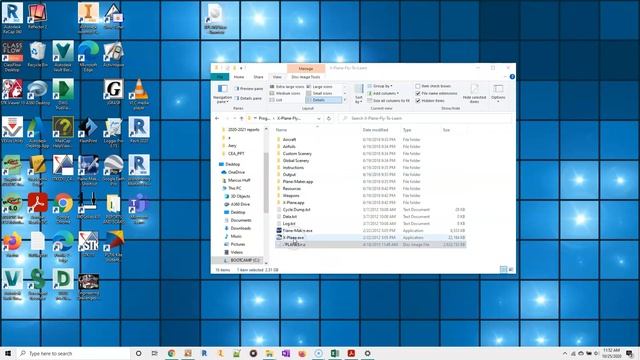This screenshot has height=360, width=640.
Task: Open the GRASP 'G' desktop icon
Action: click(x=113, y=92)
